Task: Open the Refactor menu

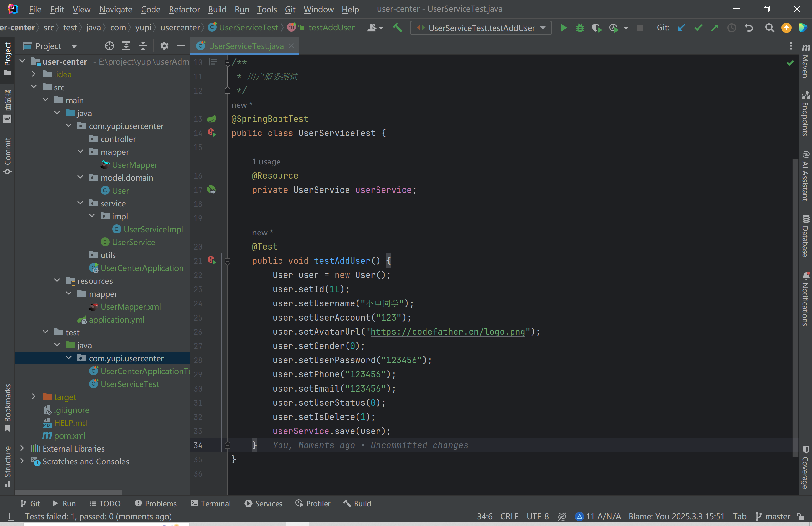Action: [184, 9]
